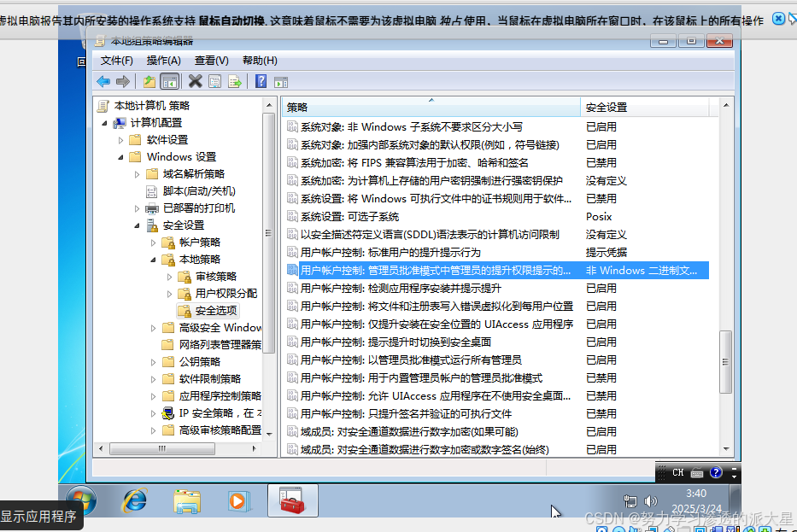Image resolution: width=797 pixels, height=532 pixels.
Task: Open Internet Explorer from the taskbar
Action: pyautogui.click(x=135, y=500)
